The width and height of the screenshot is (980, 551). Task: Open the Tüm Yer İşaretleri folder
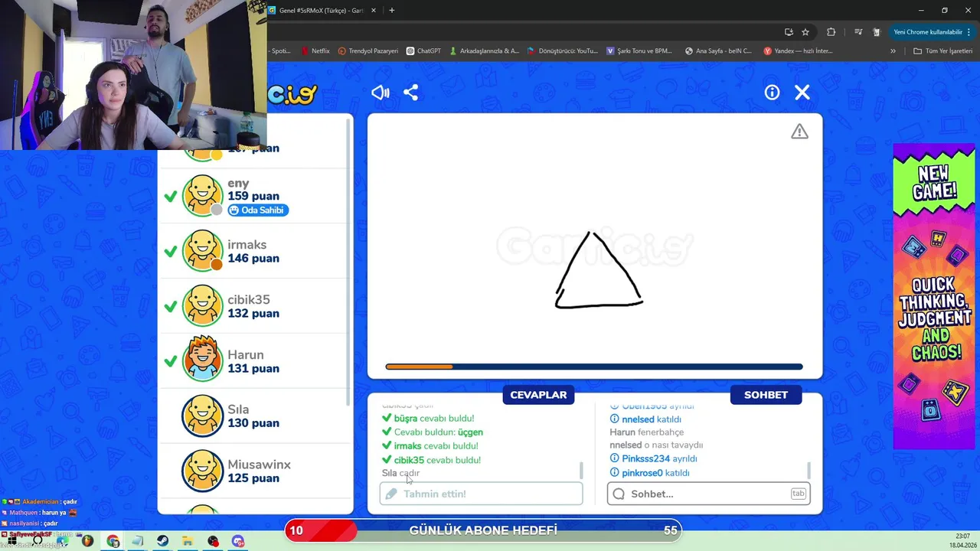point(942,51)
